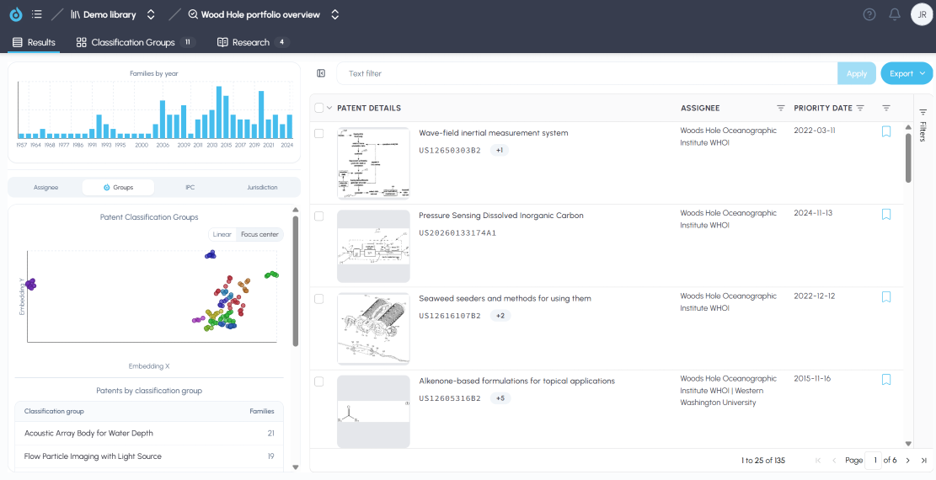Viewport: 936px width, 480px height.
Task: Jump to last results page arrow
Action: tap(924, 460)
